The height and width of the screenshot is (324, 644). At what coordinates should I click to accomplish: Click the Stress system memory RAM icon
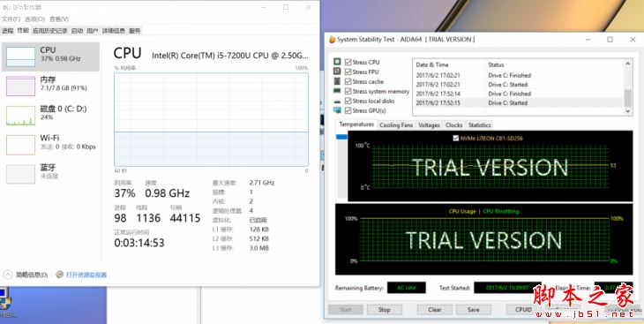click(x=337, y=91)
